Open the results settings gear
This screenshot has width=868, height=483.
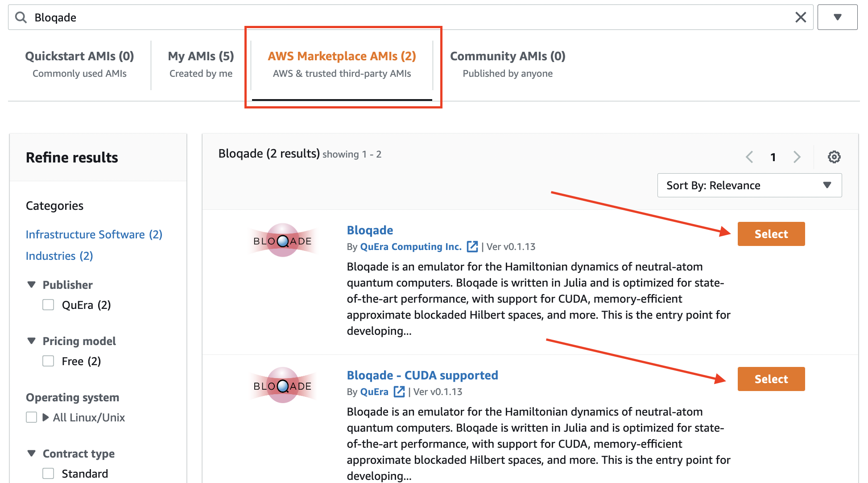[x=834, y=157]
